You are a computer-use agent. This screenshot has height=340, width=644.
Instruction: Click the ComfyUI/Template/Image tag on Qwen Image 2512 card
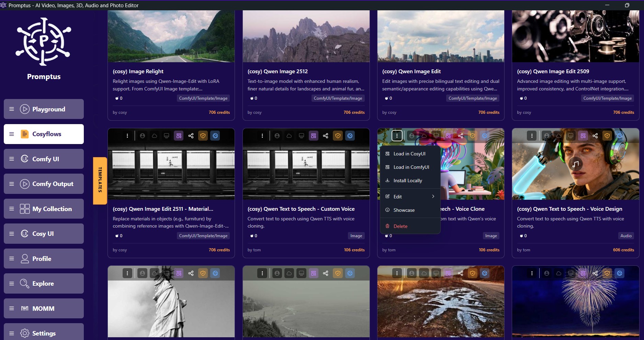click(x=338, y=98)
